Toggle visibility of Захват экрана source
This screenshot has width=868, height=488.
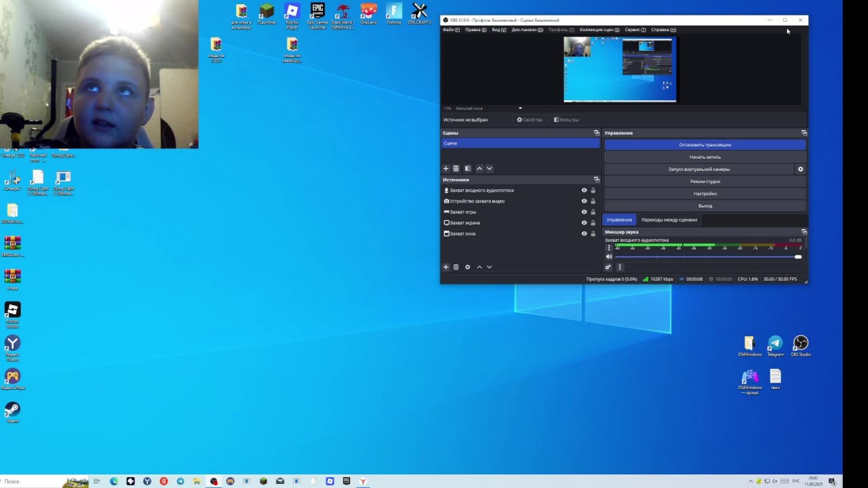584,223
